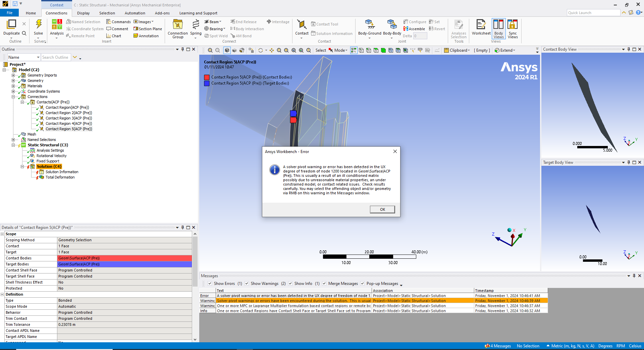Click the blue Target Bodies legend swatch

[207, 83]
